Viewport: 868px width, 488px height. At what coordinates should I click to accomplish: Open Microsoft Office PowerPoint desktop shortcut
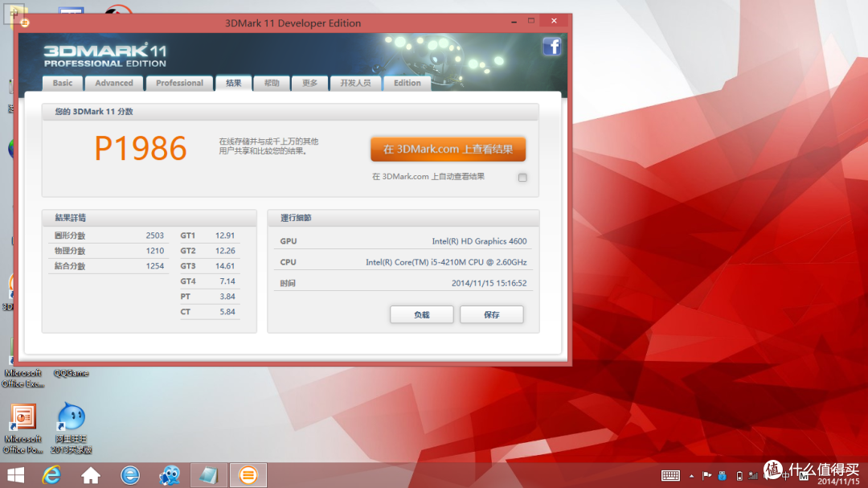pos(23,429)
